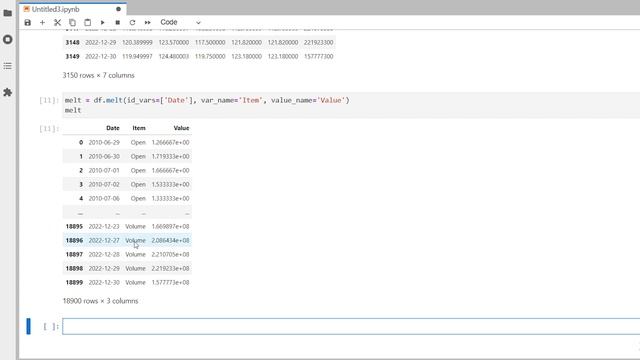Viewport: 640px width, 360px height.
Task: Click row index 3148 in top table
Action: (72, 42)
